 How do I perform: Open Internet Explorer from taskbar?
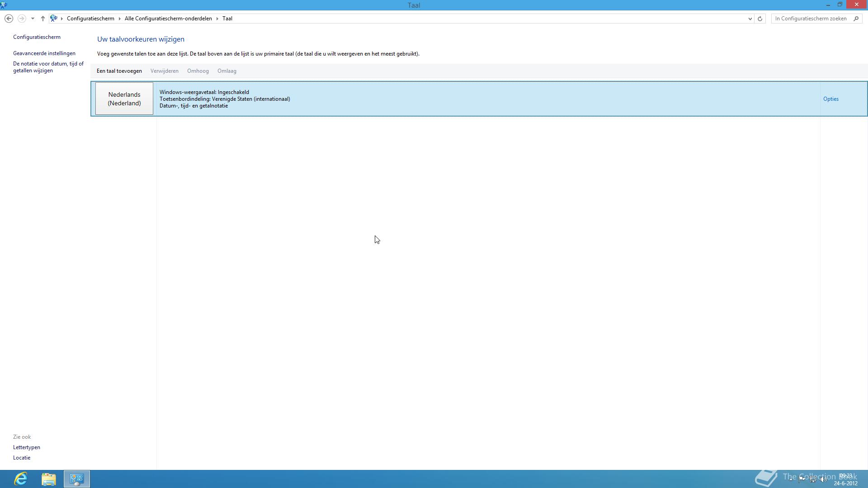click(x=21, y=479)
